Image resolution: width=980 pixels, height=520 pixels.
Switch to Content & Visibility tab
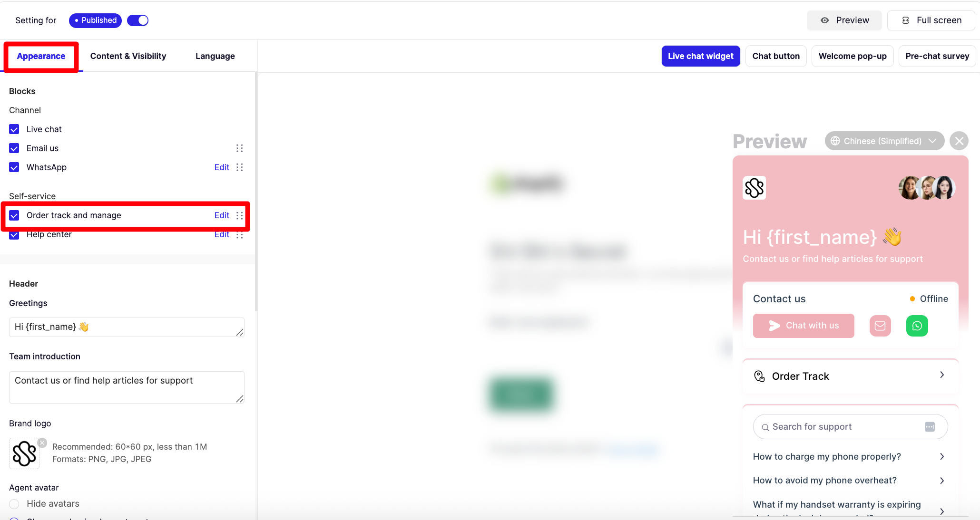click(128, 56)
